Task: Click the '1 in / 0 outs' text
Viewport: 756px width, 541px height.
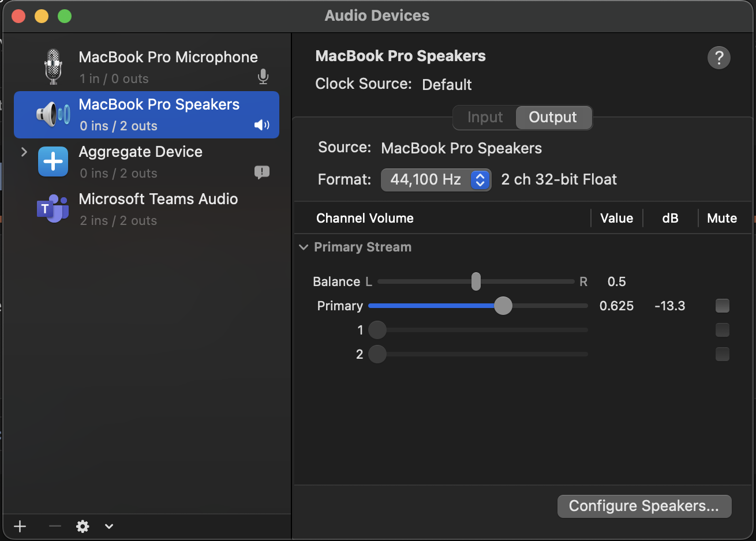Action: tap(114, 78)
